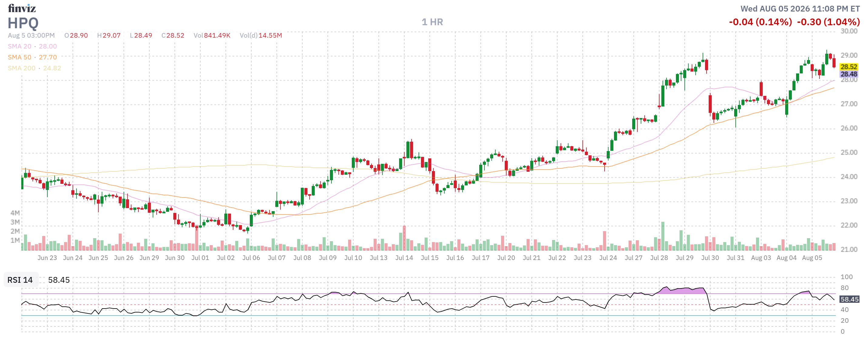The image size is (868, 341).
Task: Click the 20 RSI axis label
Action: [x=844, y=320]
